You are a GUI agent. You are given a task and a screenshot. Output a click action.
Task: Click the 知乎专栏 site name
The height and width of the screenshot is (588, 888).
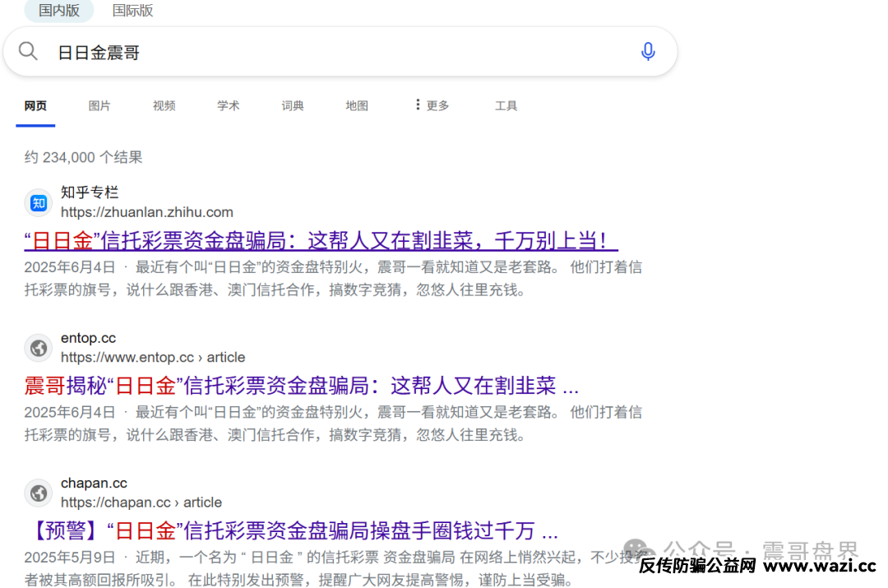click(x=90, y=192)
